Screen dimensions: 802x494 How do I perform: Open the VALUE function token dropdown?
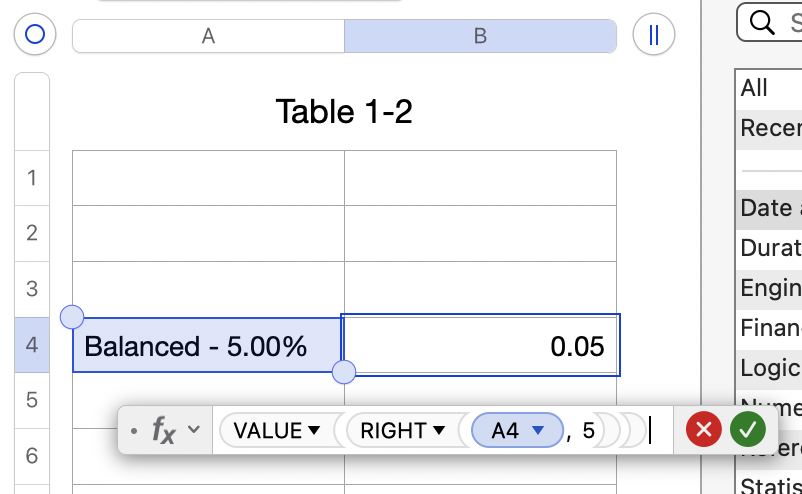(x=314, y=431)
